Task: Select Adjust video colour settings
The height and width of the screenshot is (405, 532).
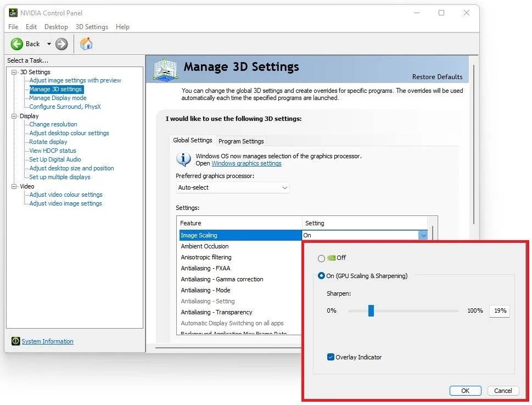Action: (x=66, y=195)
